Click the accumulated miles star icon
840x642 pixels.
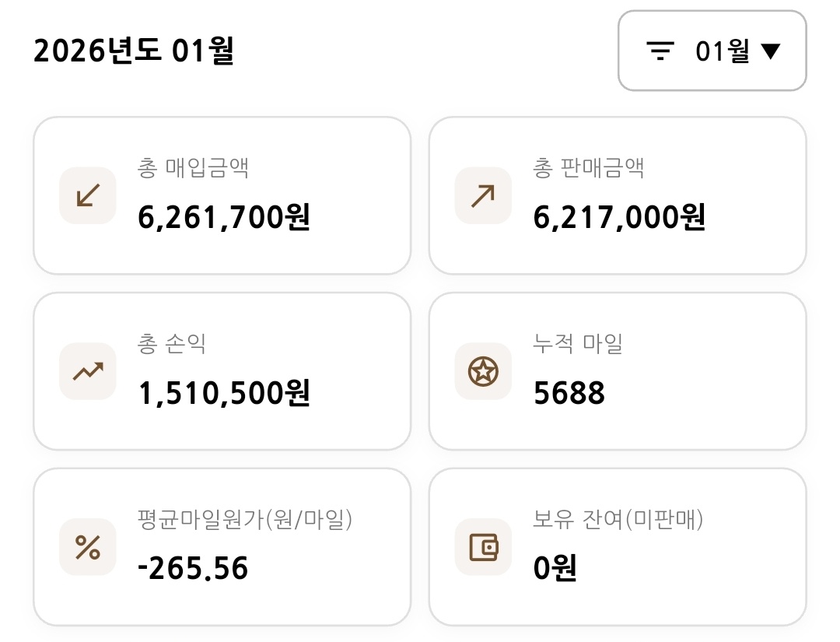483,372
